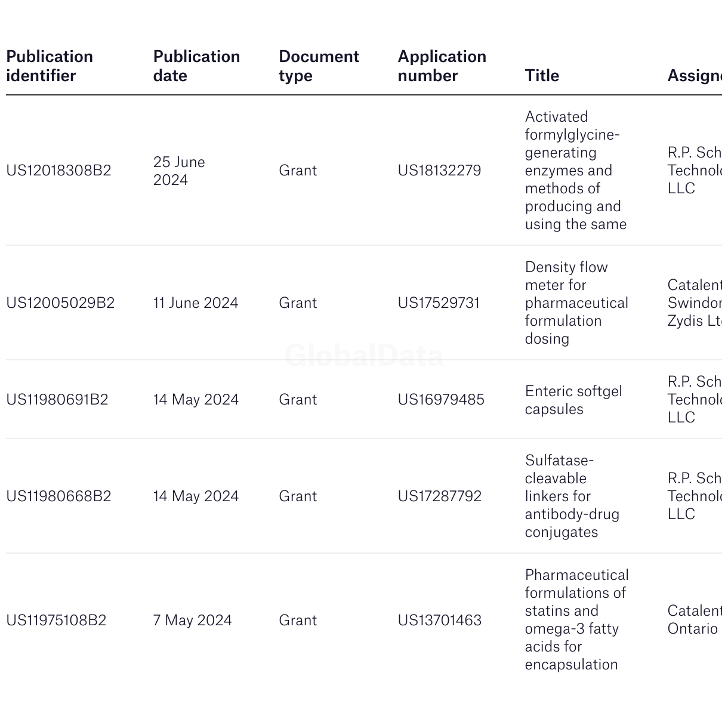The height and width of the screenshot is (710, 728).
Task: Click application number US17529731
Action: (x=439, y=303)
